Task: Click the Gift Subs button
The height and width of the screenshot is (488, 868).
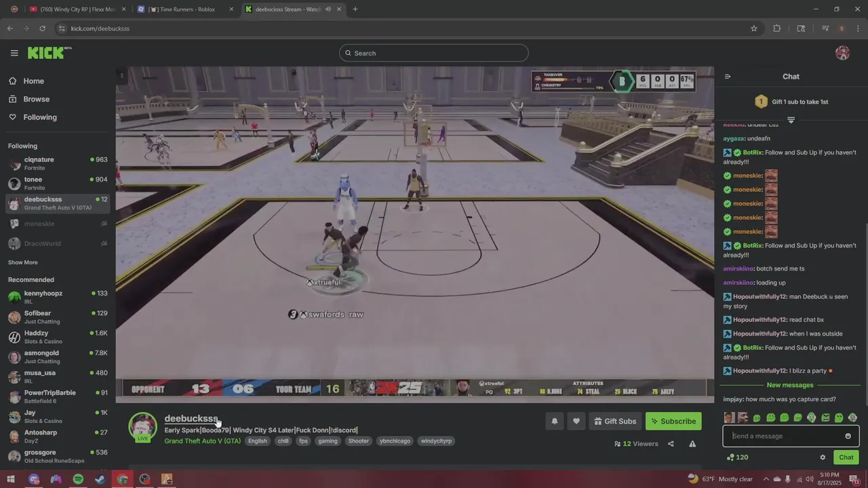Action: [x=615, y=421]
